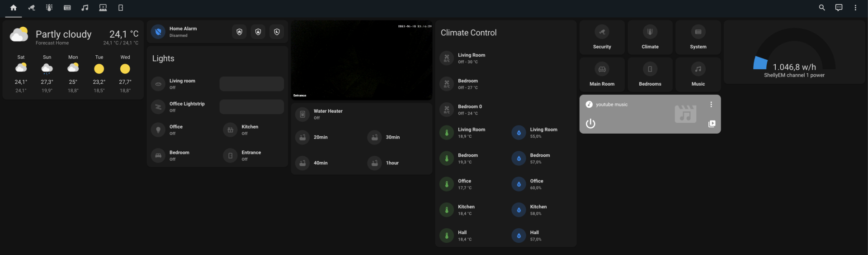This screenshot has height=255, width=868.
Task: Open youtube music player three-dot menu
Action: pos(711,105)
